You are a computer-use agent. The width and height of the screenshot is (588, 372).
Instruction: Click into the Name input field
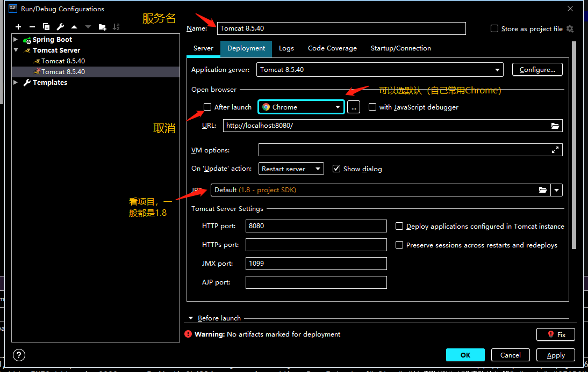pos(341,28)
